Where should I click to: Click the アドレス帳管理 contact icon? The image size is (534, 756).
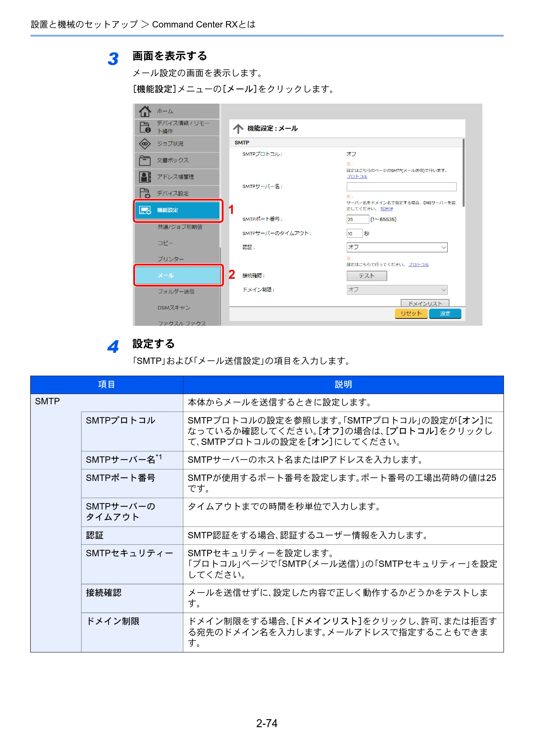click(145, 177)
